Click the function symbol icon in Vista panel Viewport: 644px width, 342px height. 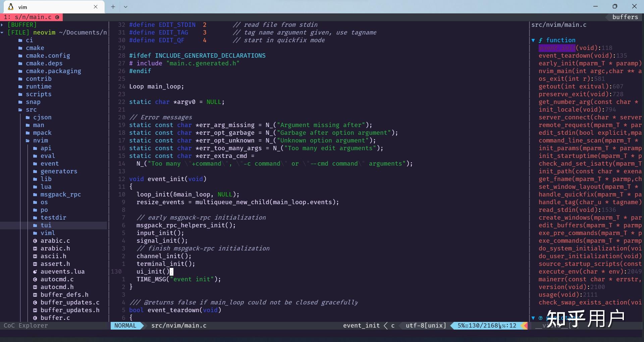(541, 40)
